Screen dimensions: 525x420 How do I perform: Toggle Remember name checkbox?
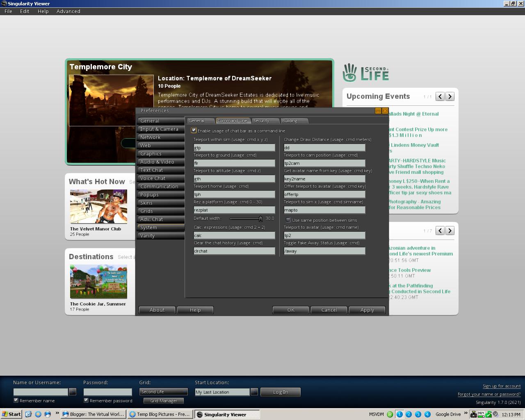(x=16, y=400)
